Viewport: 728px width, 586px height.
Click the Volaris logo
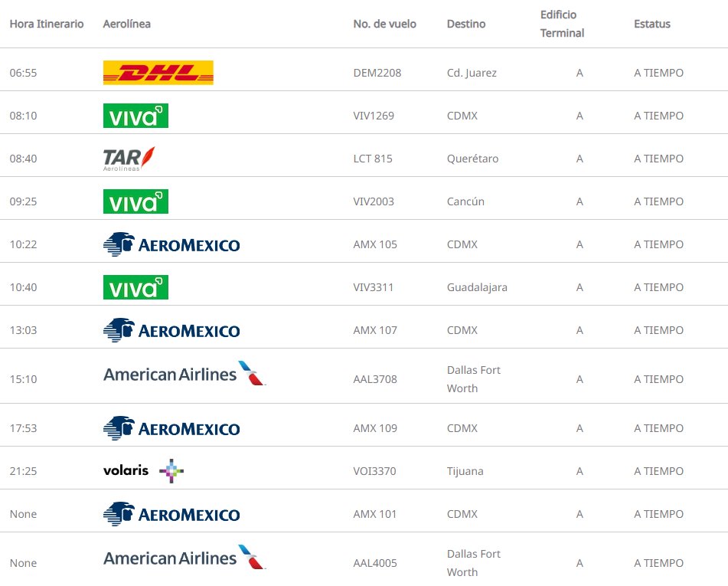(x=143, y=471)
